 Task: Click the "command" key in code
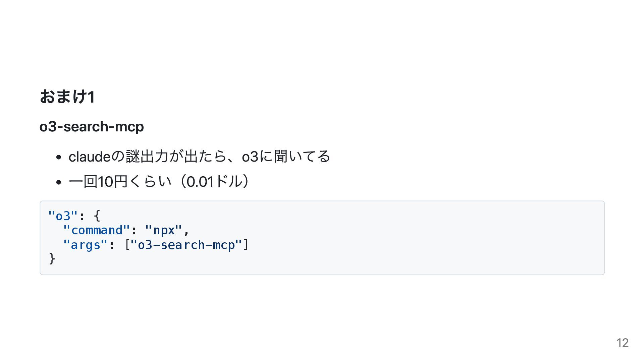tap(96, 230)
